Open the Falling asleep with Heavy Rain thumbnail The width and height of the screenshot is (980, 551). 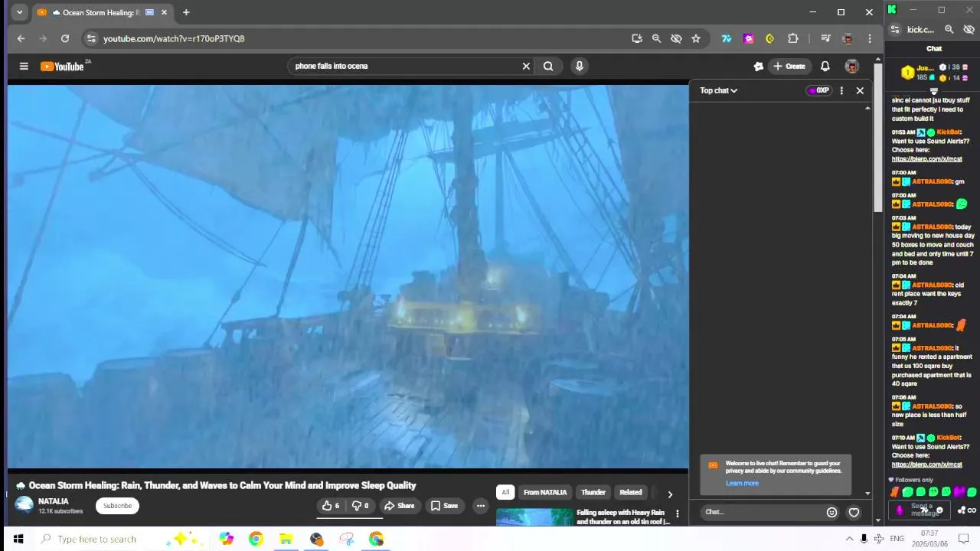(x=534, y=517)
